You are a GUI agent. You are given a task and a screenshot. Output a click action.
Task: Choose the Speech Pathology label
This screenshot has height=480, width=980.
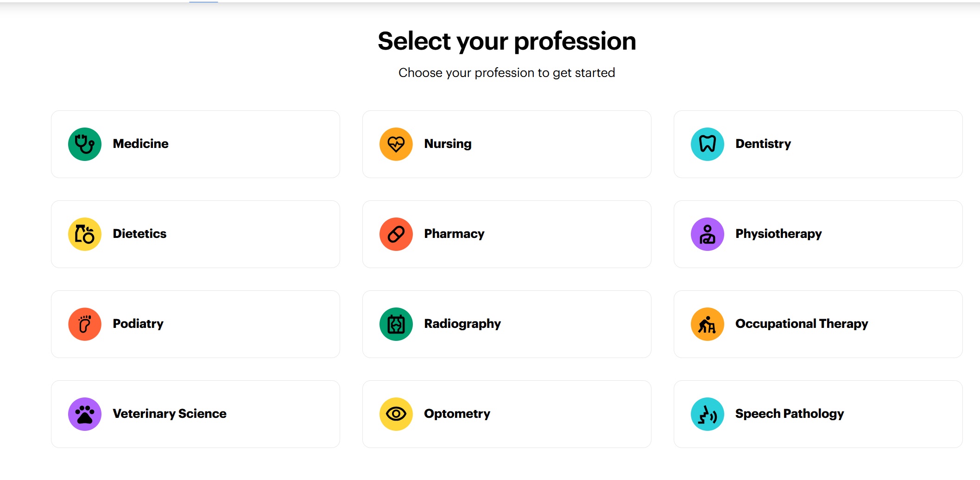tap(790, 414)
